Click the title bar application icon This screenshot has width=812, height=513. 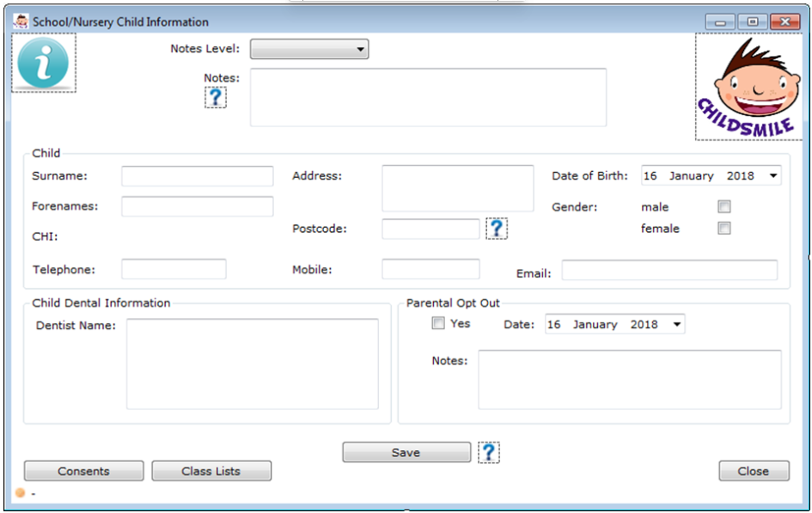[x=21, y=21]
